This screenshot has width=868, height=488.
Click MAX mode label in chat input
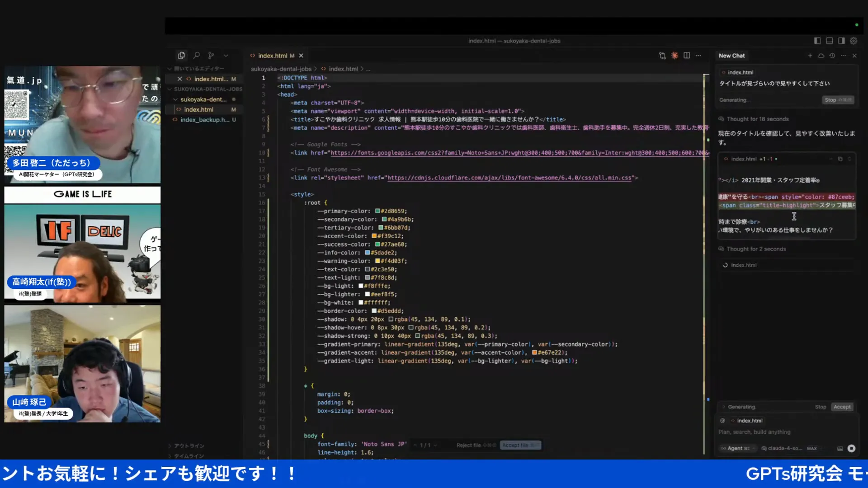click(812, 449)
